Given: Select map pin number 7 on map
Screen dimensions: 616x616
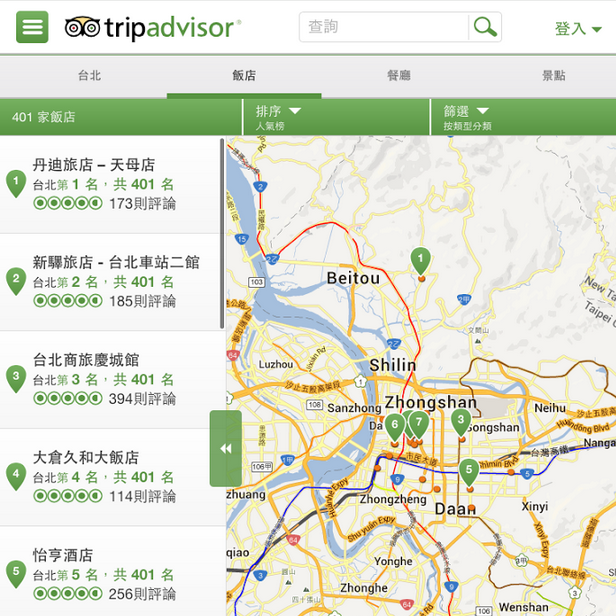Looking at the screenshot, I should tap(419, 423).
